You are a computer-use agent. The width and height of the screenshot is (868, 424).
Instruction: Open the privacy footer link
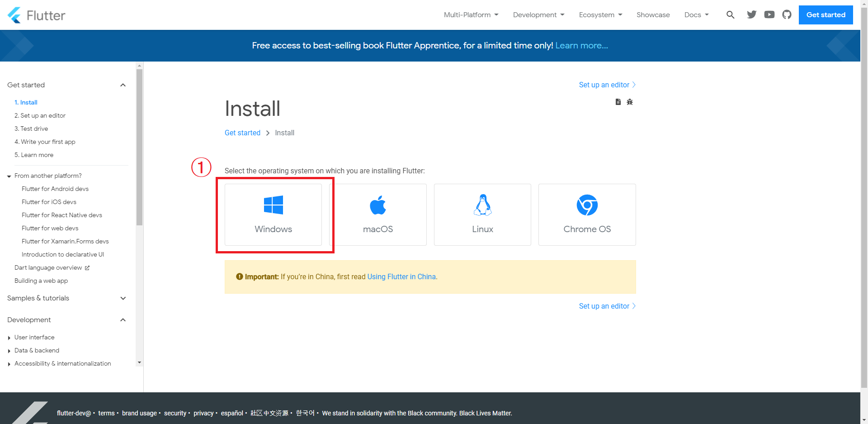point(203,413)
